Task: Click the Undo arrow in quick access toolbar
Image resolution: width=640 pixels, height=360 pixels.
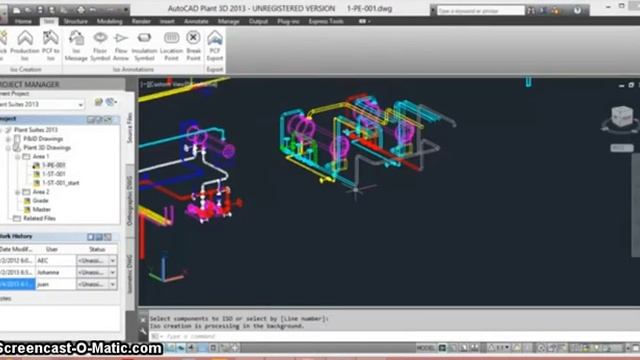Action: pyautogui.click(x=93, y=10)
